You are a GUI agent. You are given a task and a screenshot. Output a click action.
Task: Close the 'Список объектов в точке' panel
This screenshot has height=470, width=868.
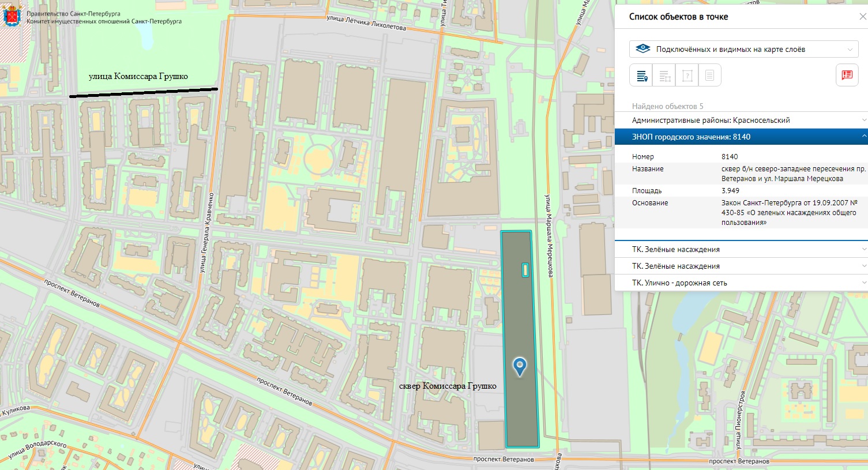click(862, 17)
